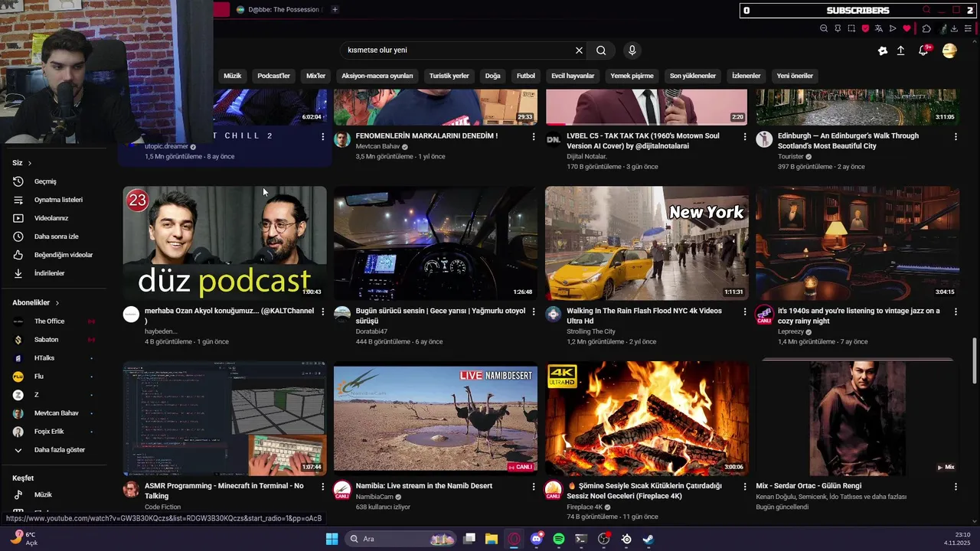
Task: Select the İzlenenler filter chip
Action: [x=746, y=76]
